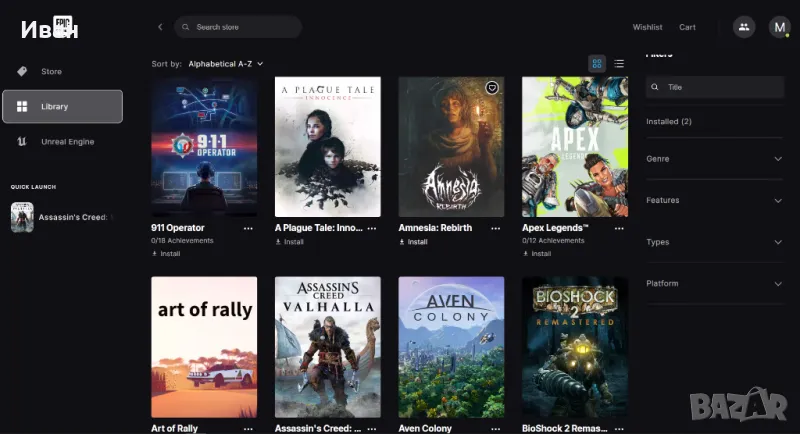Install A Plague Tale: Innocence
800x434 pixels.
(x=290, y=242)
